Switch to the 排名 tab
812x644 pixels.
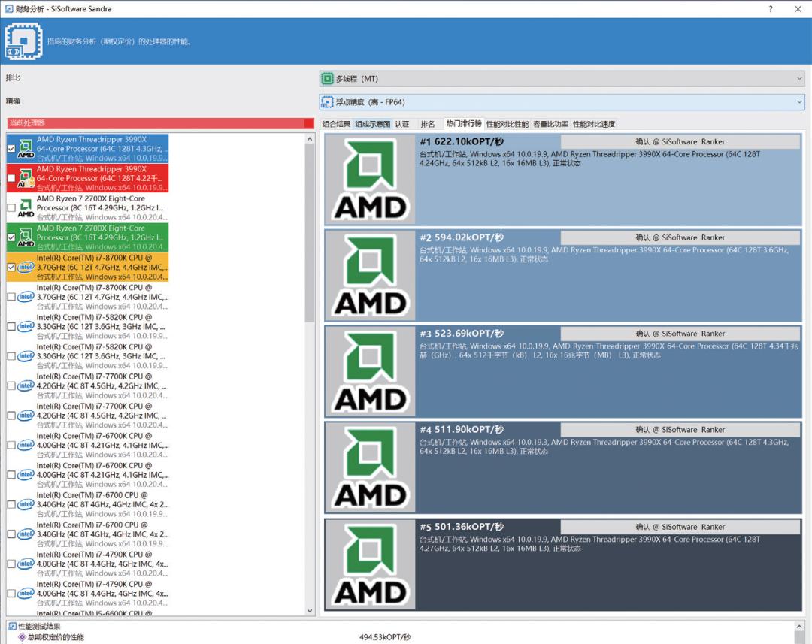(x=428, y=124)
